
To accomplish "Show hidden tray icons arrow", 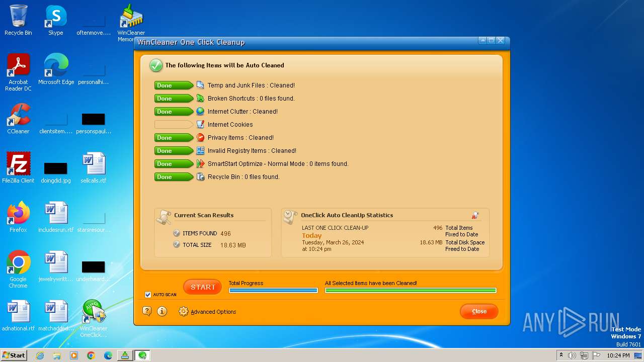I will 561,355.
